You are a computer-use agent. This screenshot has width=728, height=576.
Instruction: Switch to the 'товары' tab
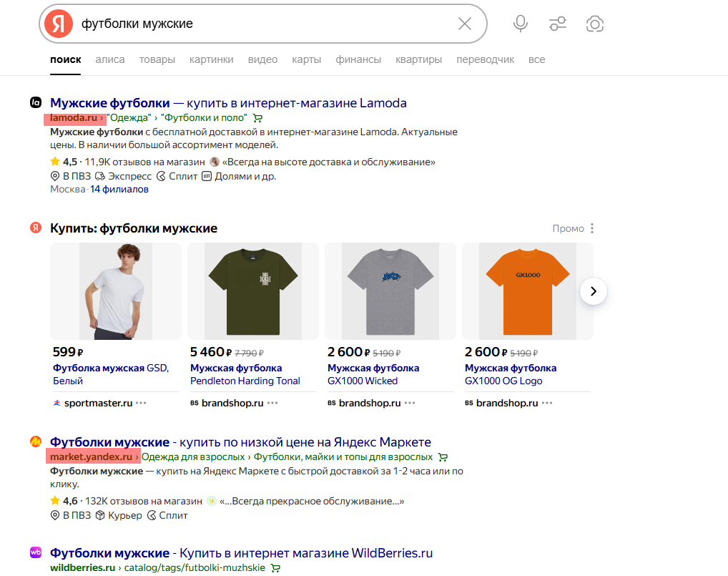pos(157,59)
